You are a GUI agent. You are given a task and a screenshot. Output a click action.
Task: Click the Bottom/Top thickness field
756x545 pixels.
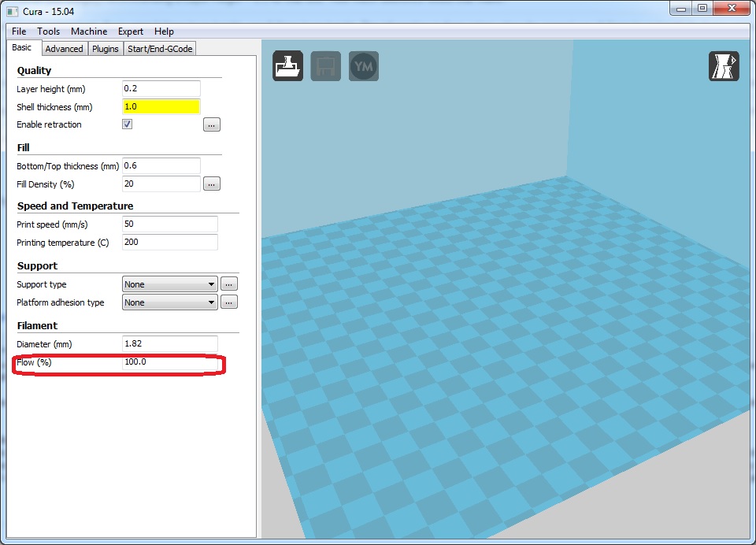pyautogui.click(x=161, y=166)
